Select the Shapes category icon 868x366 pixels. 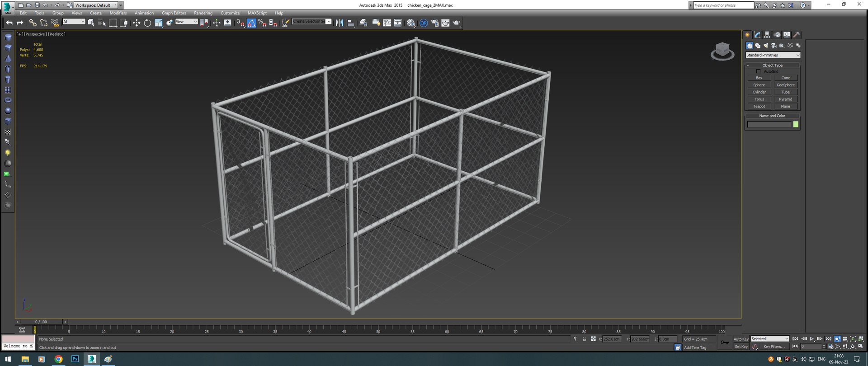click(x=758, y=46)
